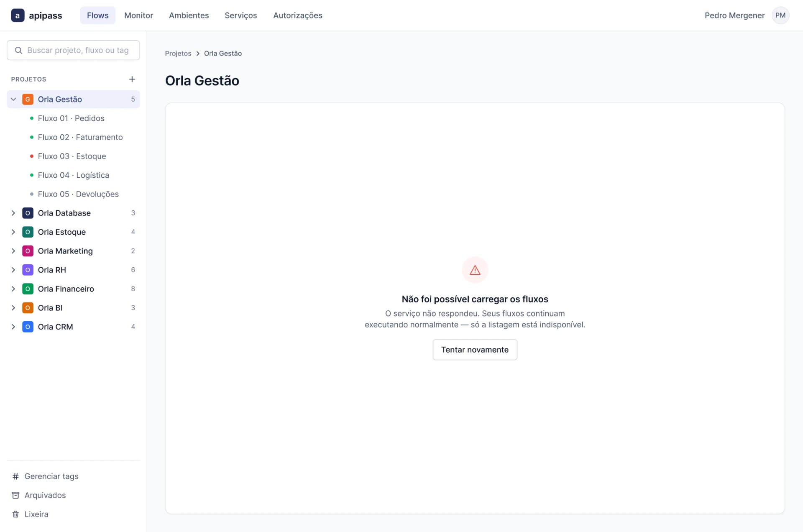803x532 pixels.
Task: Open the PM user avatar
Action: [780, 15]
